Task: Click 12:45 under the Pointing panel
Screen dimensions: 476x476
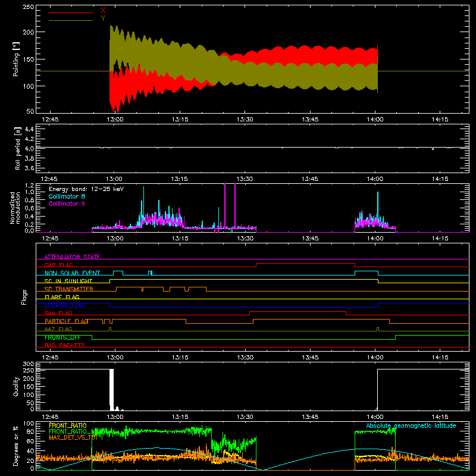Action: pos(50,120)
